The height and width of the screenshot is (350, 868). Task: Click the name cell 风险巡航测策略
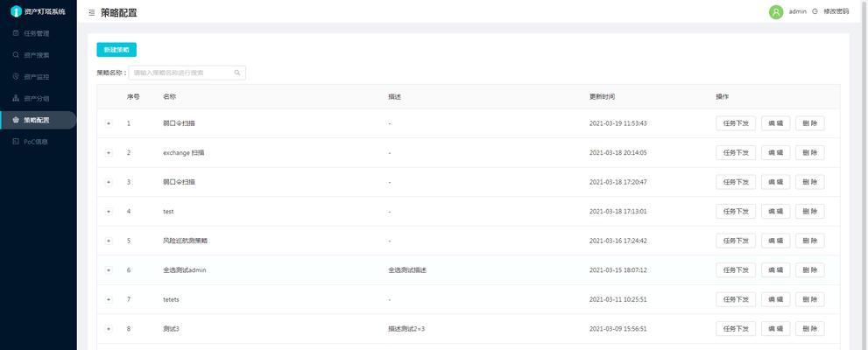tap(186, 241)
